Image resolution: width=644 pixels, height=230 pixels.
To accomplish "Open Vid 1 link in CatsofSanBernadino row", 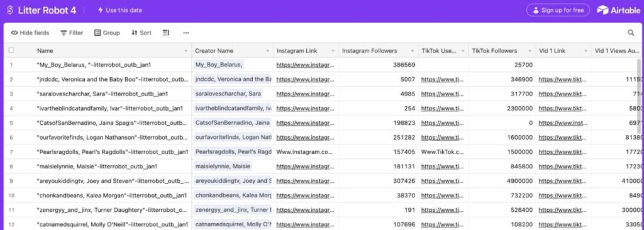I will point(562,123).
